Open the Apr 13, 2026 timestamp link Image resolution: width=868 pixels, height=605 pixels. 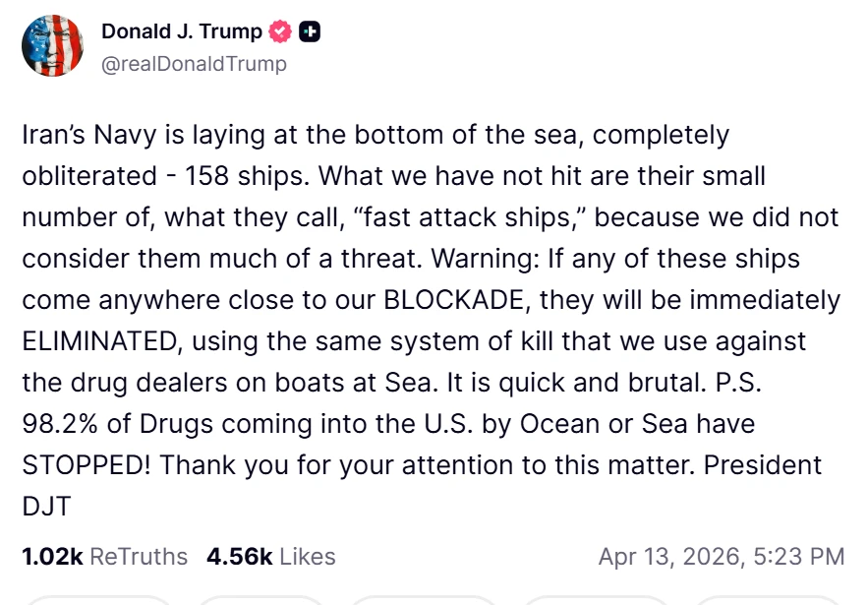(721, 557)
